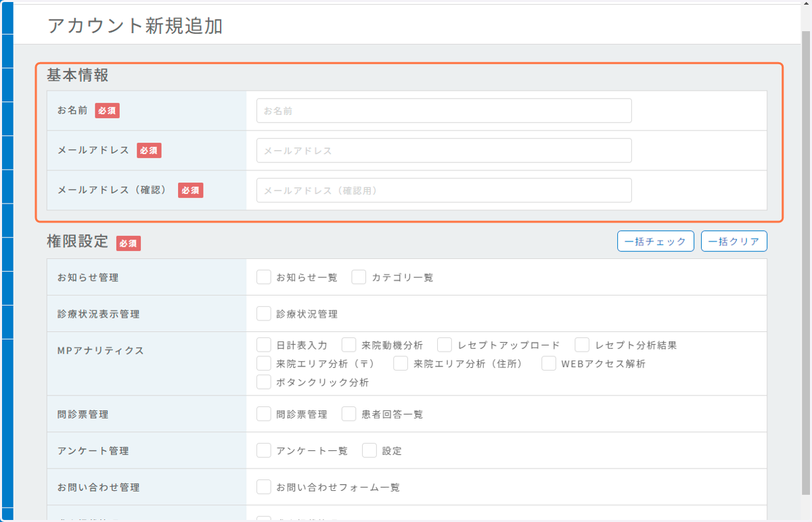Check the WEBアクセス解析 checkbox
This screenshot has height=522, width=812.
(549, 364)
